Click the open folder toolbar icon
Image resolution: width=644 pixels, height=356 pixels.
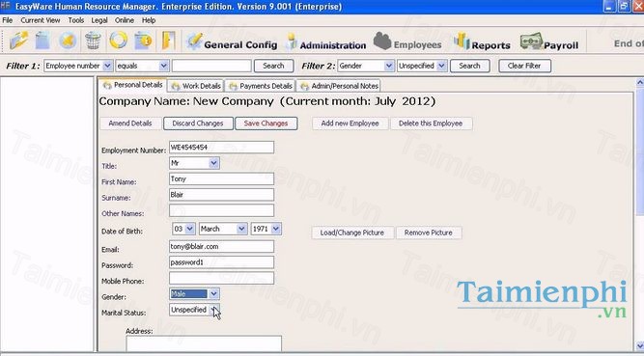(x=18, y=41)
